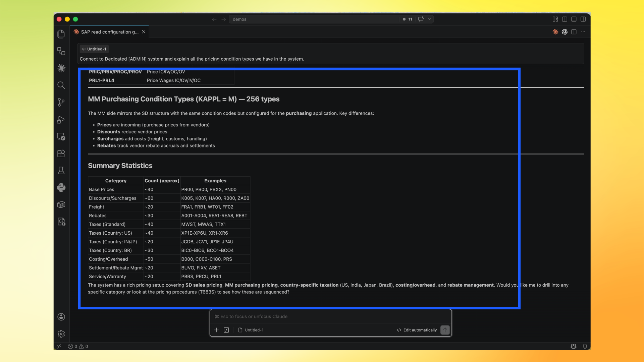The height and width of the screenshot is (362, 644).
Task: Open the Extensions blocks icon
Action: pyautogui.click(x=61, y=154)
